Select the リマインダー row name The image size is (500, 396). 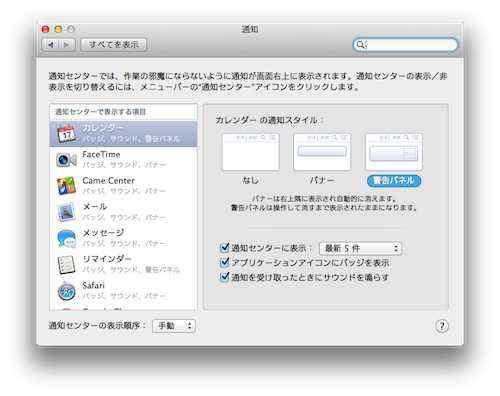[107, 259]
